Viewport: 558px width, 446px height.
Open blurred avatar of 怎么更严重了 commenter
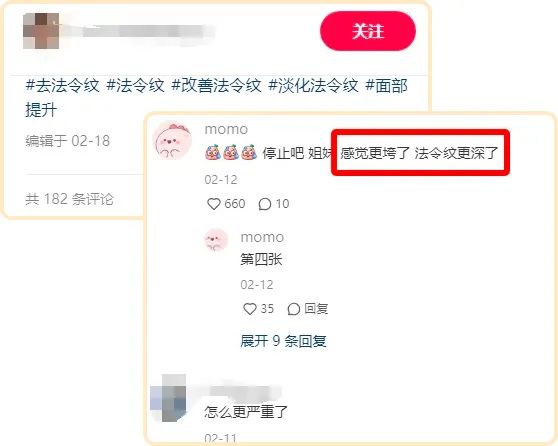[x=168, y=398]
